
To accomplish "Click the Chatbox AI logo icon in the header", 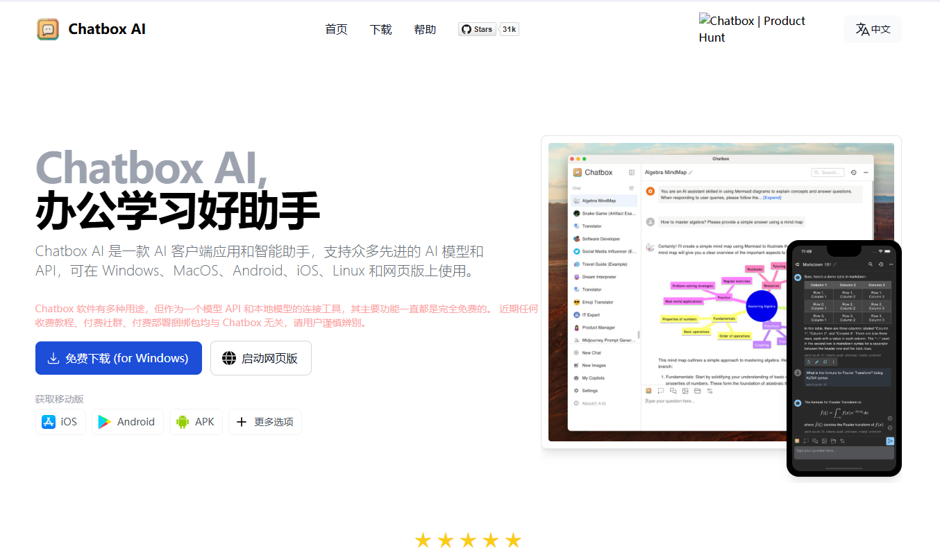I will 48,29.
